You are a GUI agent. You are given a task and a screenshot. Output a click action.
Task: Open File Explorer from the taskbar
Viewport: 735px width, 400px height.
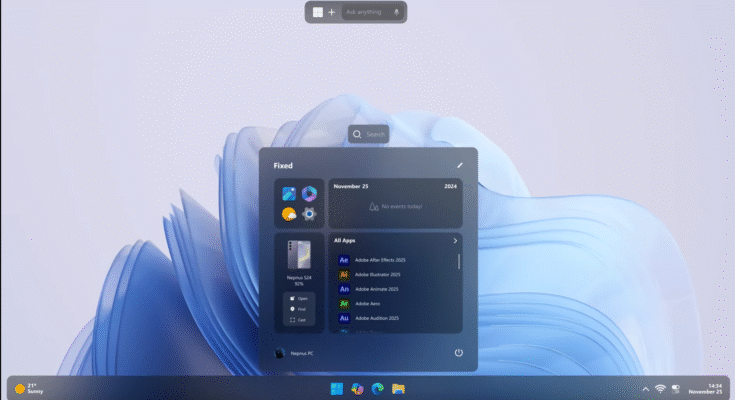tap(398, 389)
